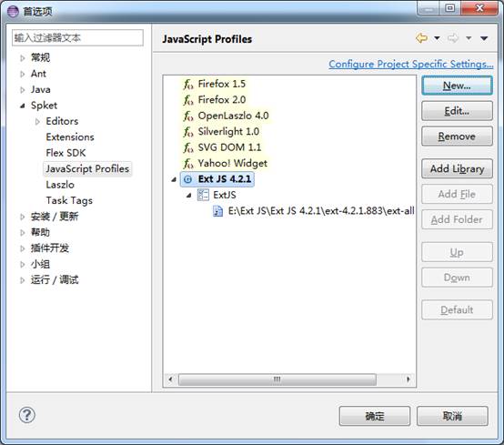This screenshot has height=445, width=504.
Task: Select Laszlo preference page
Action: [60, 185]
